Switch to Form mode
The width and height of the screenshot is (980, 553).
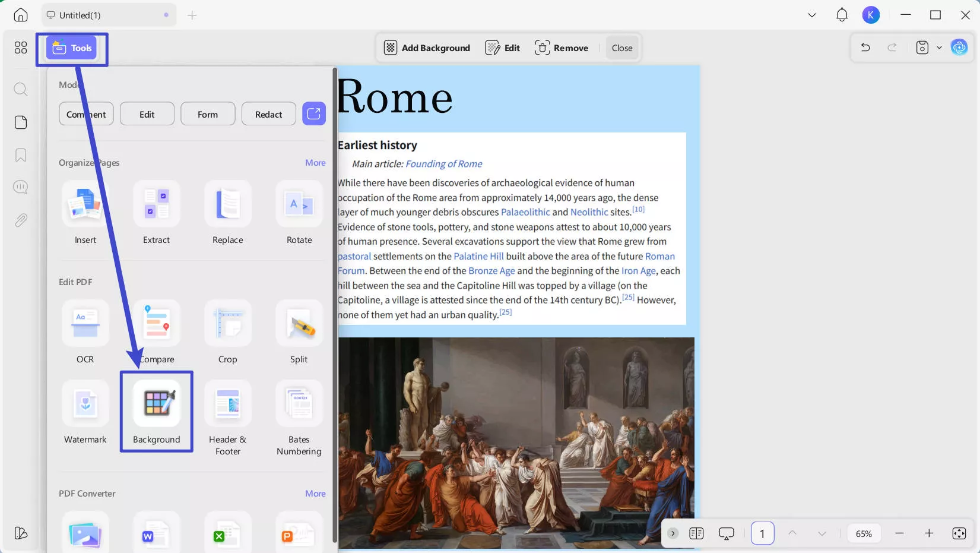coord(208,114)
